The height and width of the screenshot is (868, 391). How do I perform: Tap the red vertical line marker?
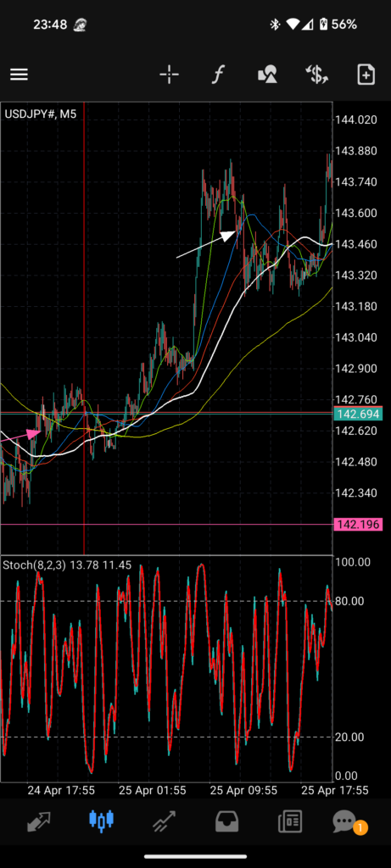click(84, 328)
